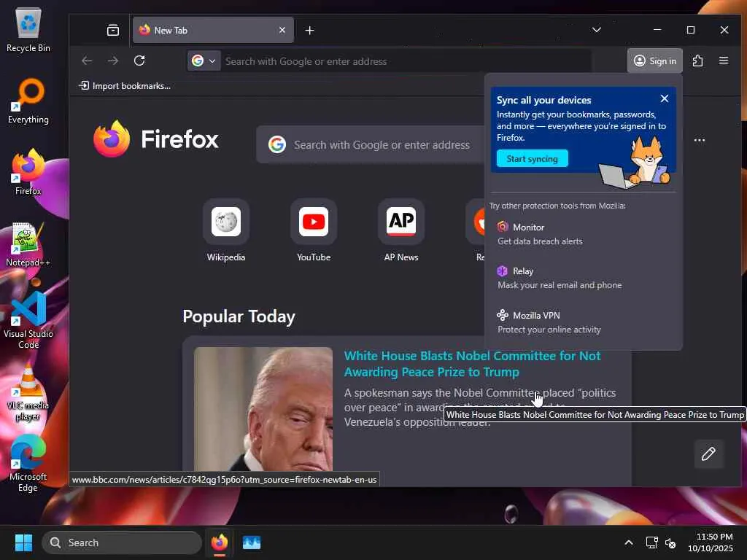747x560 pixels.
Task: Select the Everything desktop shortcut
Action: (x=28, y=101)
